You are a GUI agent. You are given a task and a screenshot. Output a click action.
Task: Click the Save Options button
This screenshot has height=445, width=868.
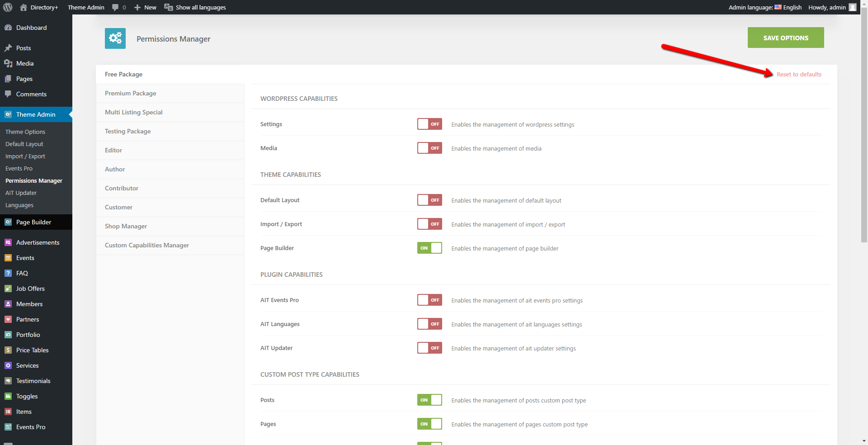(x=786, y=38)
